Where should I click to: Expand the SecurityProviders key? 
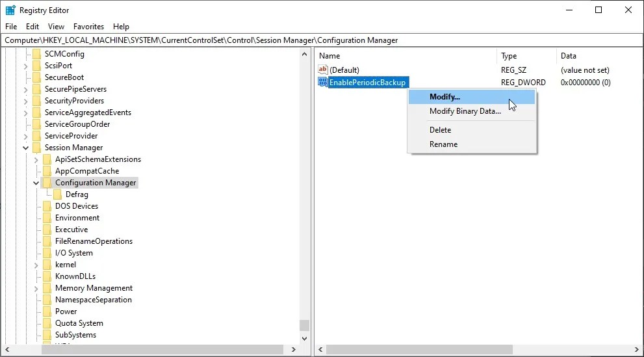pyautogui.click(x=26, y=101)
